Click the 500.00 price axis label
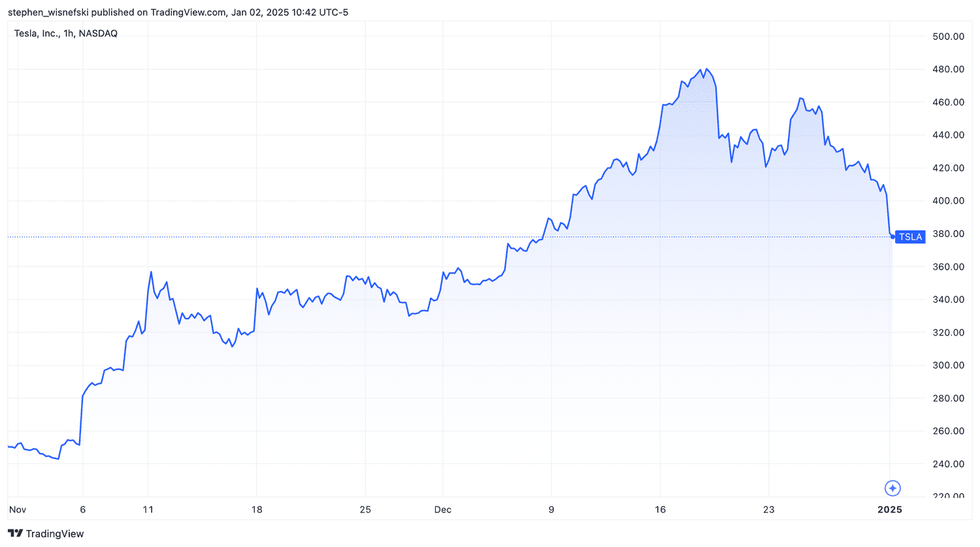 (x=948, y=37)
